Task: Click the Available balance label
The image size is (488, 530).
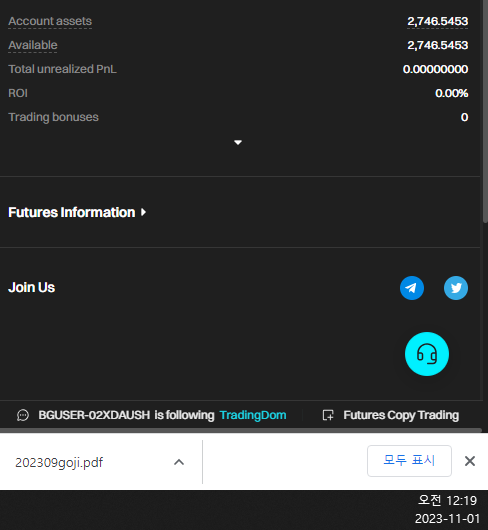Action: tap(33, 45)
